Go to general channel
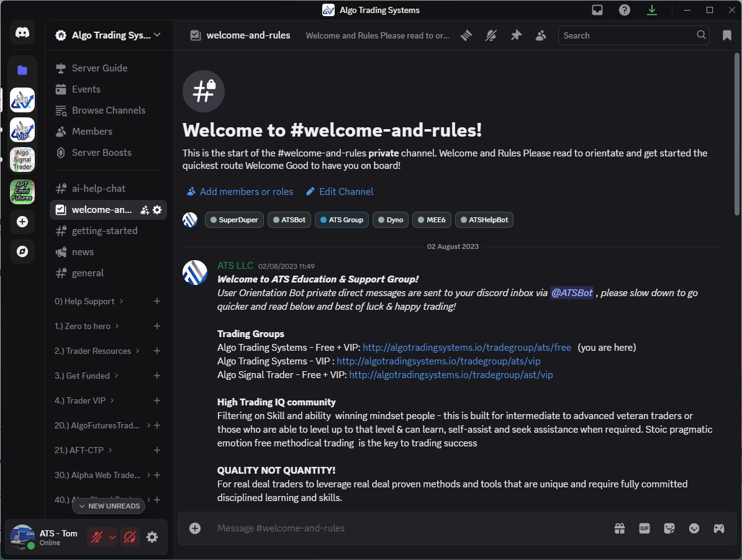Image resolution: width=742 pixels, height=560 pixels. click(109, 273)
